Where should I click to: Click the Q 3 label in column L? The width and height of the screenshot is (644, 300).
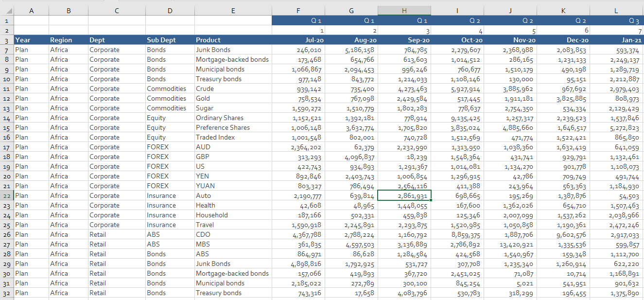[x=634, y=20]
